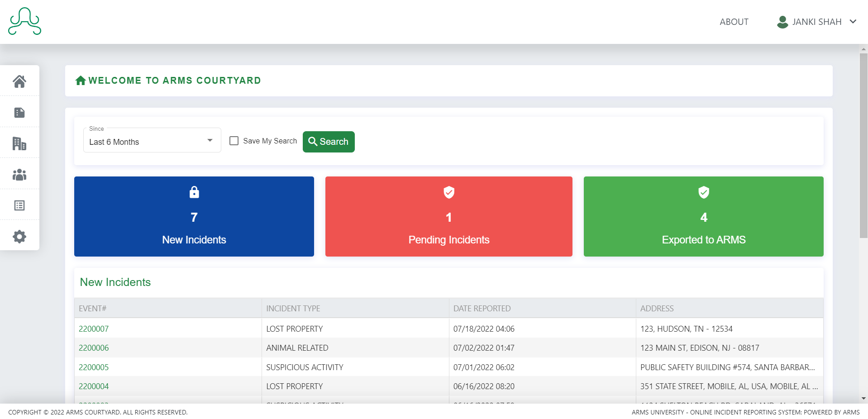Click the ARMS Courtyard logo
The image size is (868, 419).
coord(24,21)
